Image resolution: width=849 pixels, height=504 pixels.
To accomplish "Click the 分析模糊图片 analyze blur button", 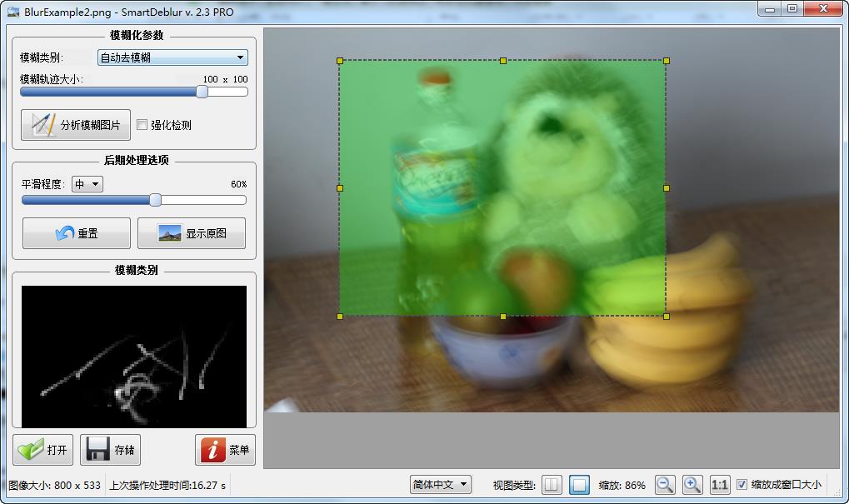I will pos(75,126).
